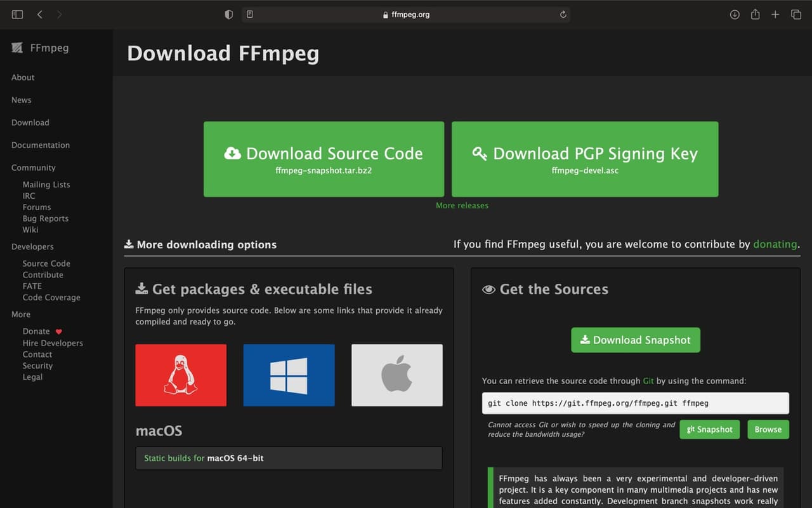Open the More releases link
Image resolution: width=812 pixels, height=508 pixels.
coord(462,206)
